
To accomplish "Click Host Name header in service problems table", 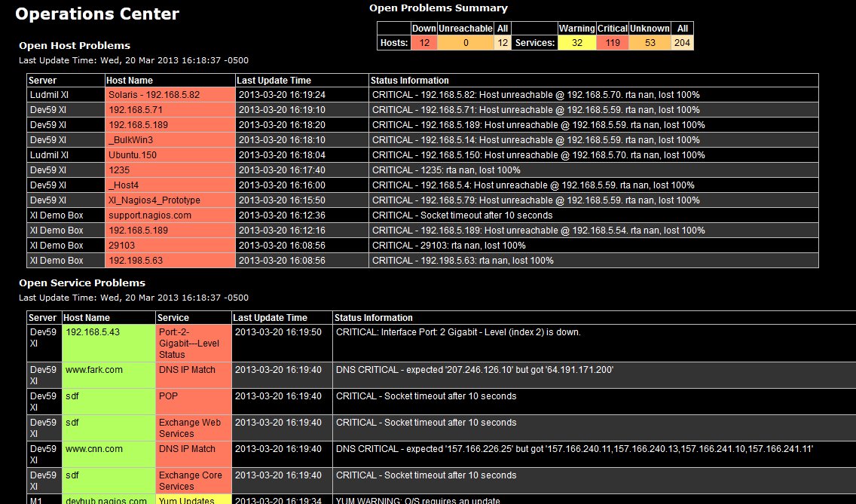I will [86, 318].
